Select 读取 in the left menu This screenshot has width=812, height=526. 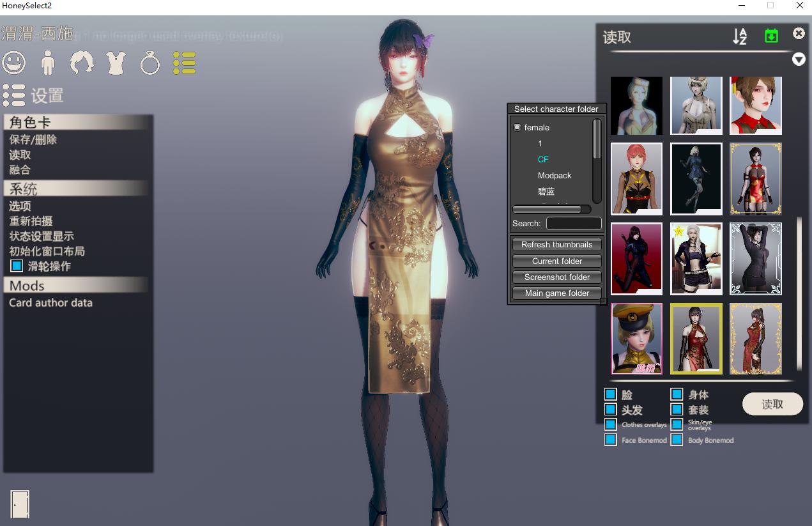point(20,155)
